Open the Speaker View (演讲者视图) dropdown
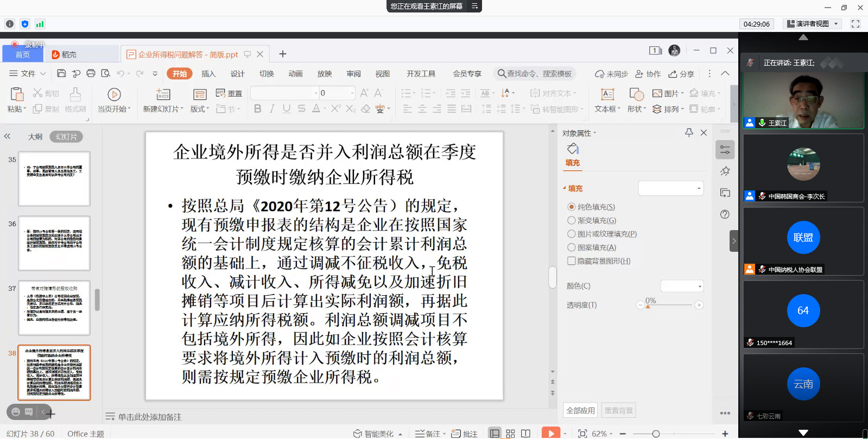Viewport: 868px width, 439px height. [x=813, y=24]
